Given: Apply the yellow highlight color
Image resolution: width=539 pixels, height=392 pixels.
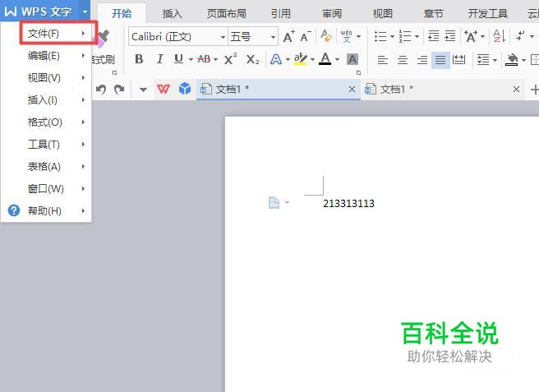Looking at the screenshot, I should [301, 59].
